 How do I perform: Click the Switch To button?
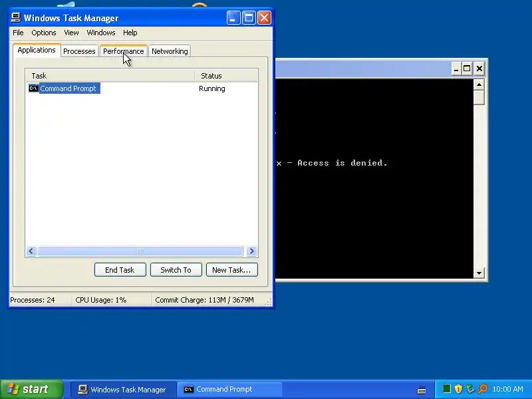click(x=176, y=270)
